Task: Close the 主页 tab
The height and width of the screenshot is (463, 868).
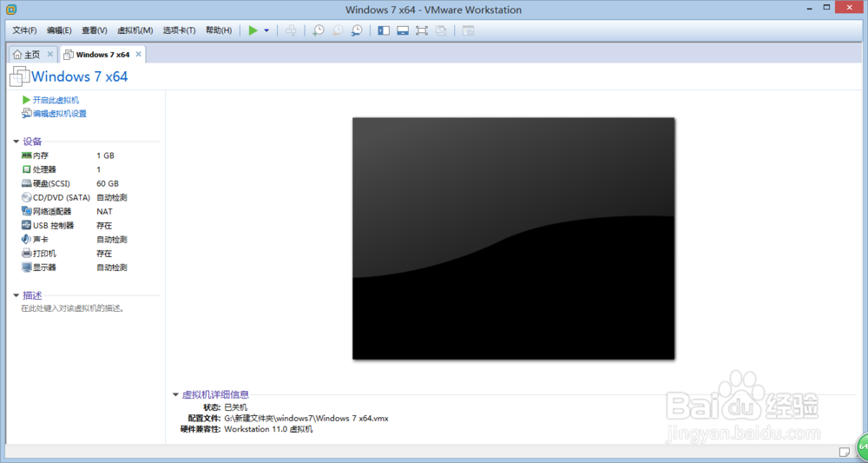Action: click(x=49, y=54)
